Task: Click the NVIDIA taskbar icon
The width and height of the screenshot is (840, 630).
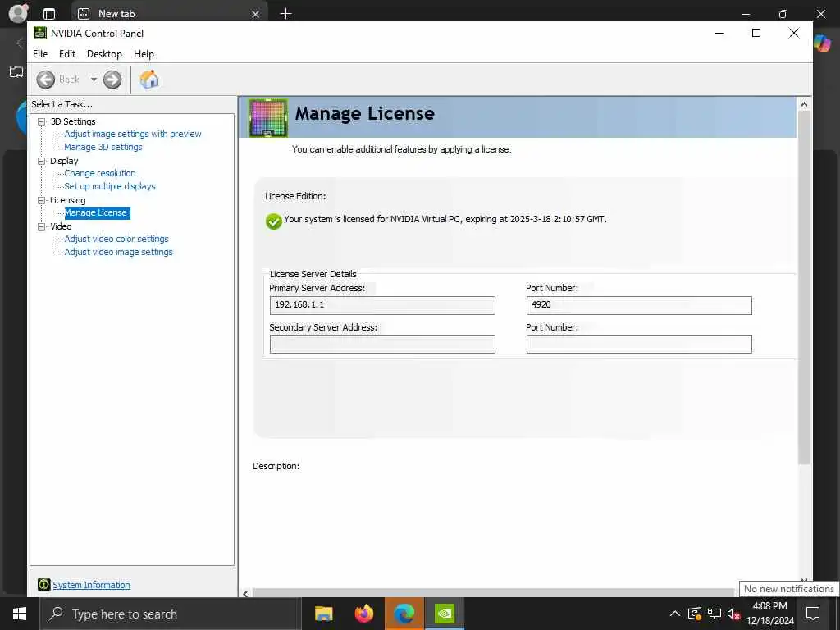Action: (445, 614)
